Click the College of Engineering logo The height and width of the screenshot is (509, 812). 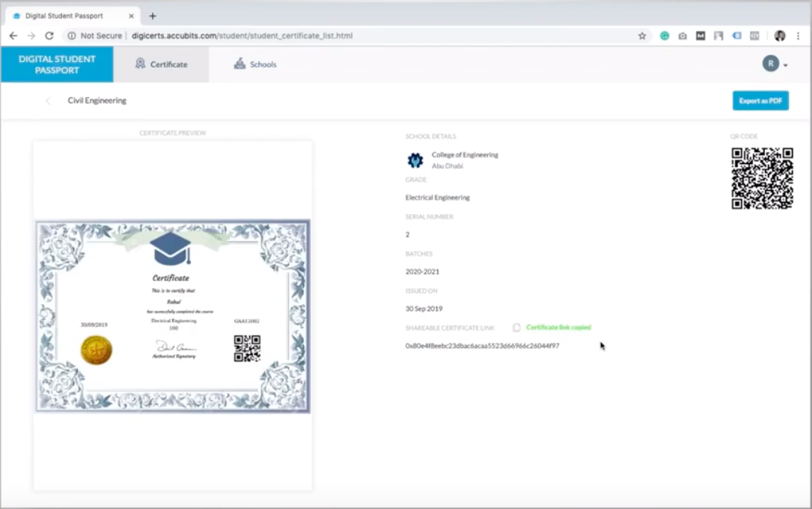[x=415, y=159]
